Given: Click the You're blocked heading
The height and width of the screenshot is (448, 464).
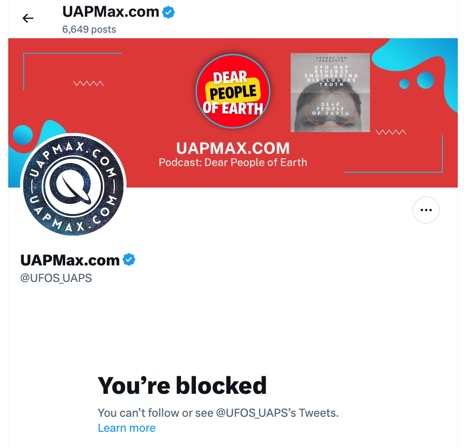Looking at the screenshot, I should (182, 385).
